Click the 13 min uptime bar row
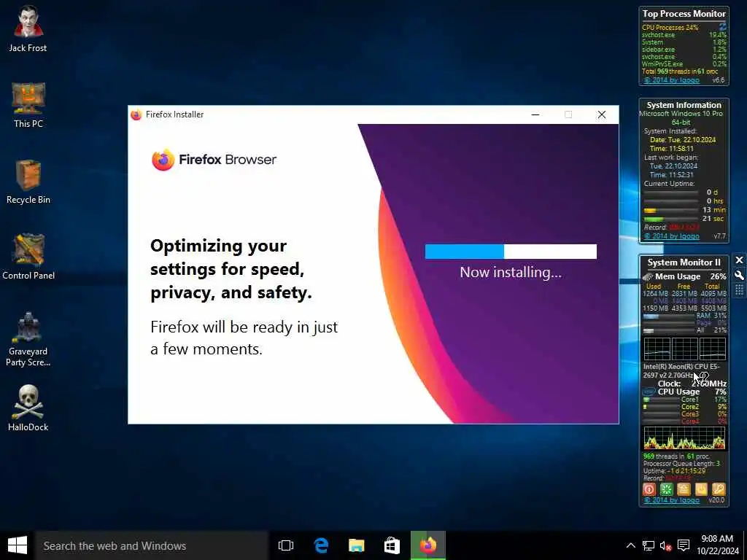The image size is (747, 560). 684,210
